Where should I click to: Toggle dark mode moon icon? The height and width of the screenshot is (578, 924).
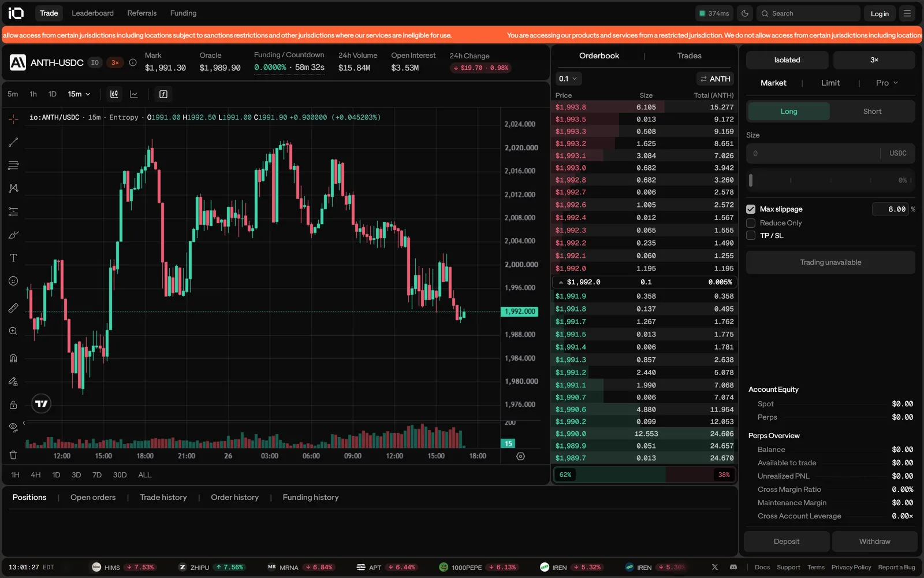point(745,13)
